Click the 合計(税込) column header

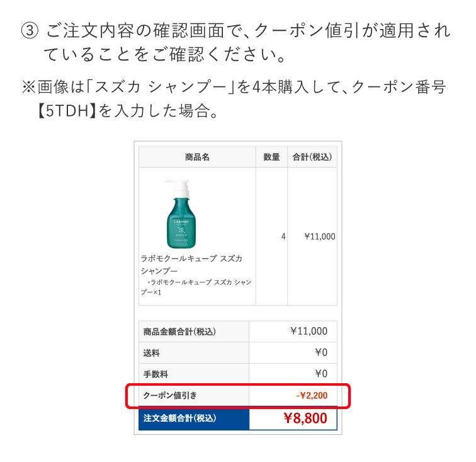pos(312,157)
